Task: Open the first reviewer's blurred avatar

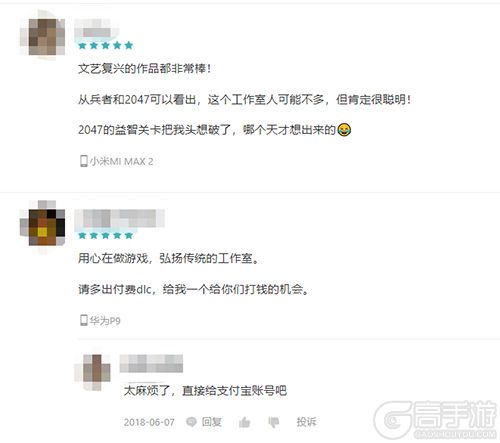Action: point(42,36)
